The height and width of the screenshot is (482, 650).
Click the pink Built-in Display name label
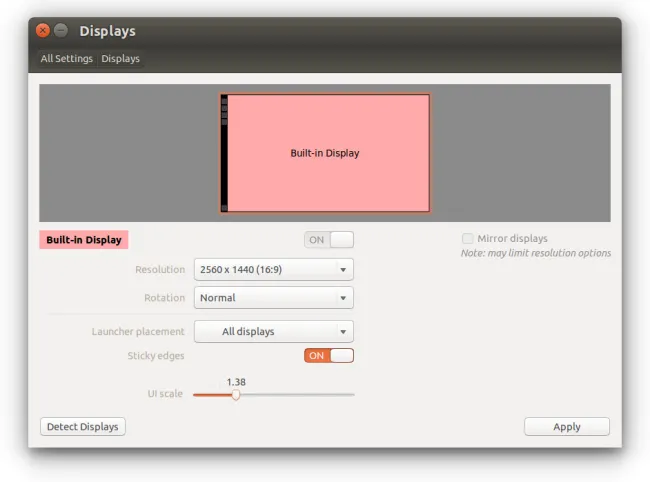point(84,240)
